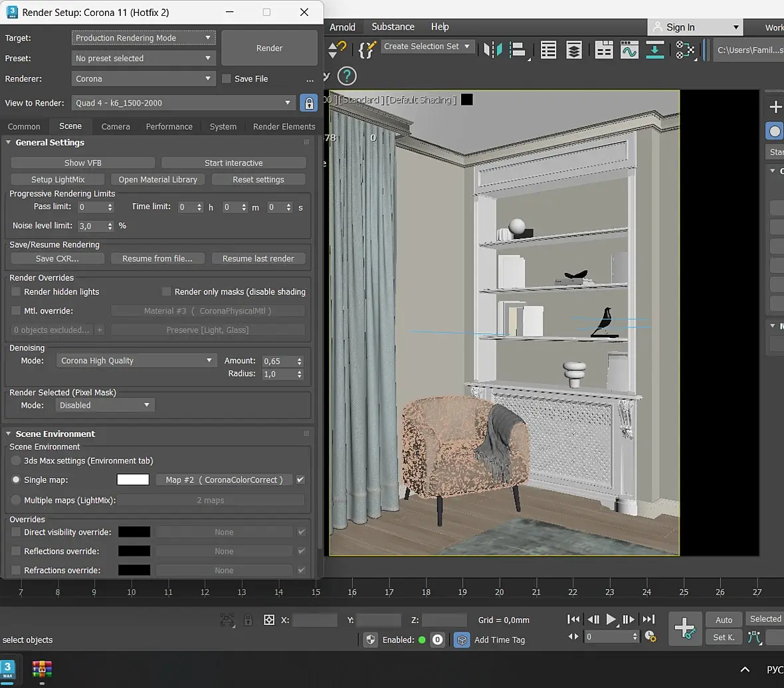Click the Setup LightMix button

(58, 179)
